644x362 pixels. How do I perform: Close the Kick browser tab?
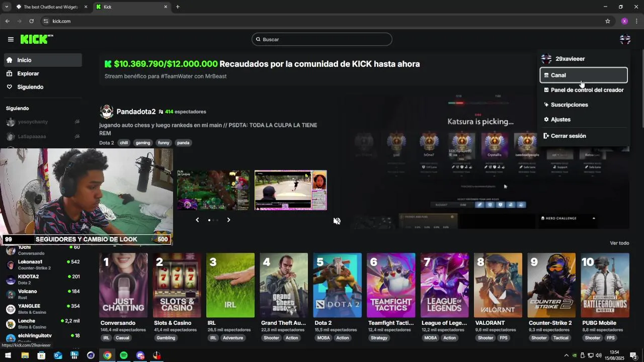tap(166, 7)
